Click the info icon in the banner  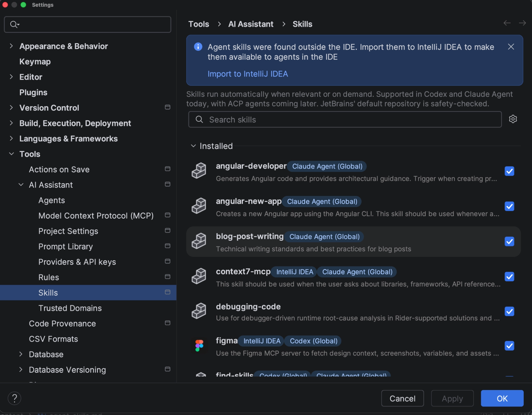pos(198,47)
